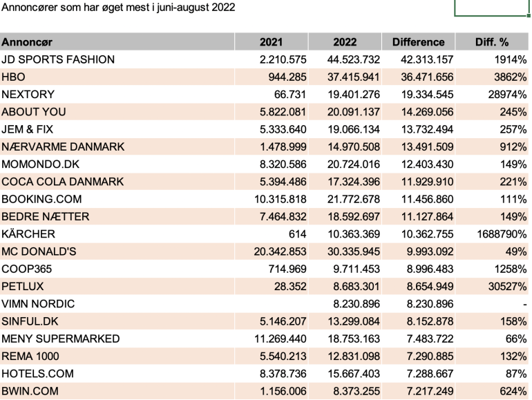532x400 pixels.
Task: Select the 'JEM & FIX' cell
Action: pos(117,129)
